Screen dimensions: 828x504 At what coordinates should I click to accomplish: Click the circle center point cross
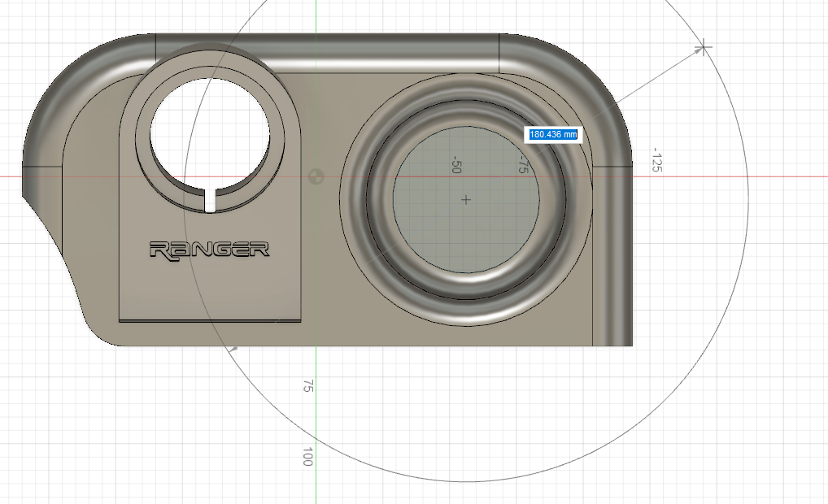click(466, 200)
